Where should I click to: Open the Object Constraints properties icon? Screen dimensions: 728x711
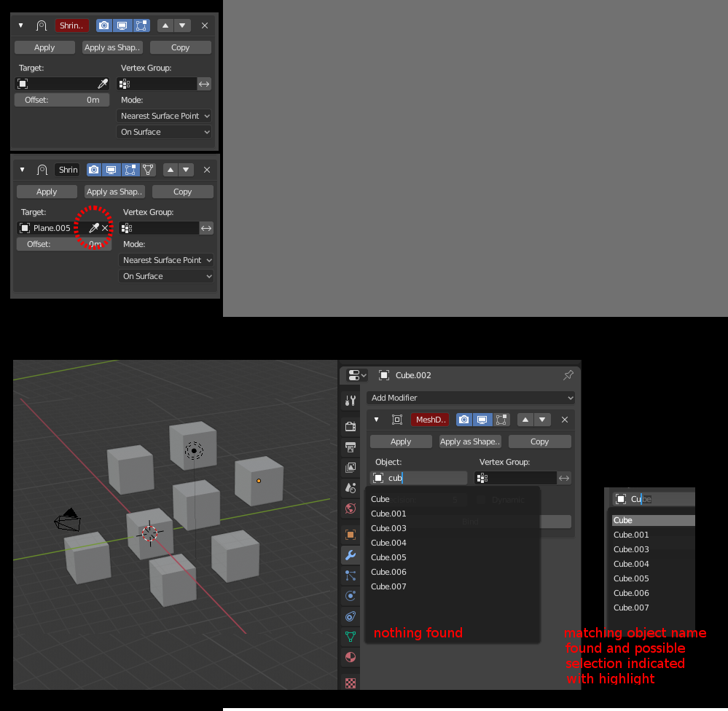click(351, 616)
